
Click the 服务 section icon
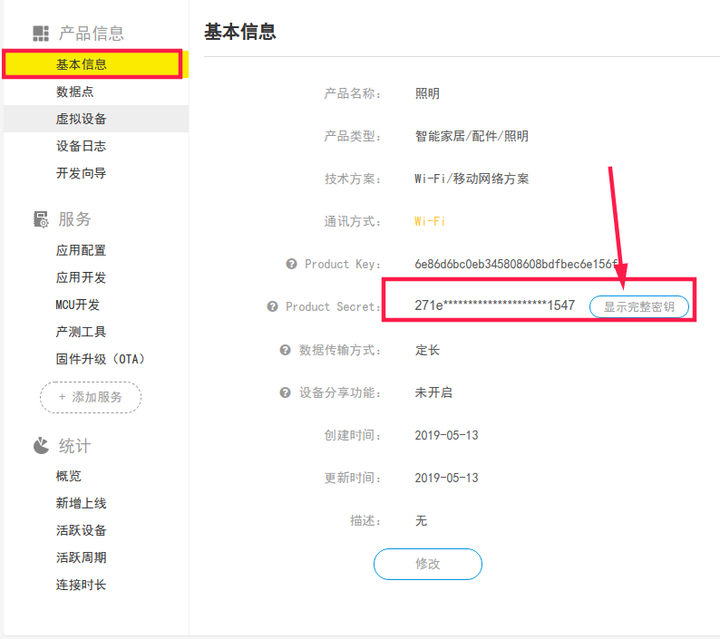pos(41,219)
